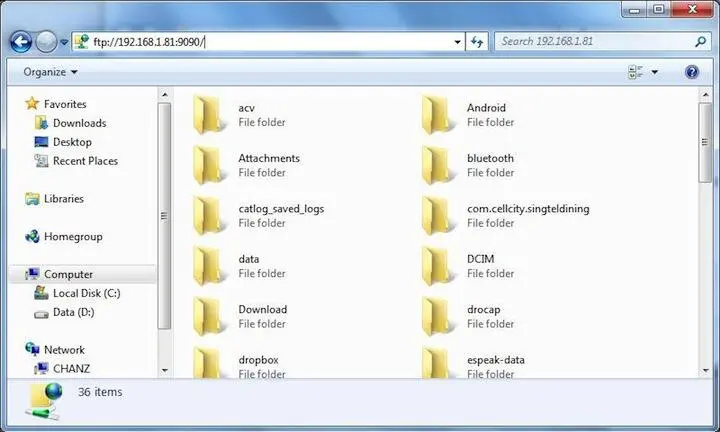Select the bluetooth folder icon

[x=436, y=164]
